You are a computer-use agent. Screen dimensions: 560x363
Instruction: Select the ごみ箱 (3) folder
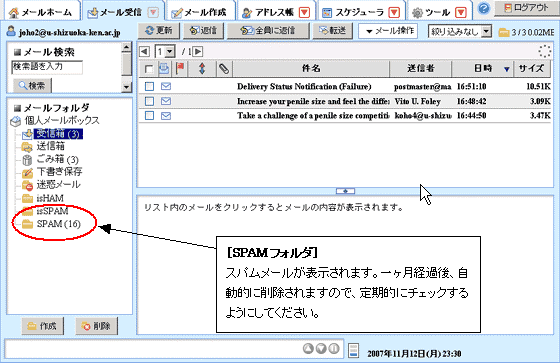click(57, 159)
